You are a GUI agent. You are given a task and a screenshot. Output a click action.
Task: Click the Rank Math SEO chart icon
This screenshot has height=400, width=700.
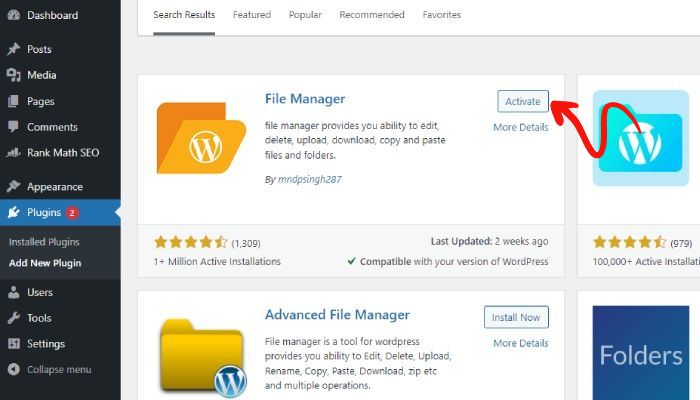coord(14,153)
